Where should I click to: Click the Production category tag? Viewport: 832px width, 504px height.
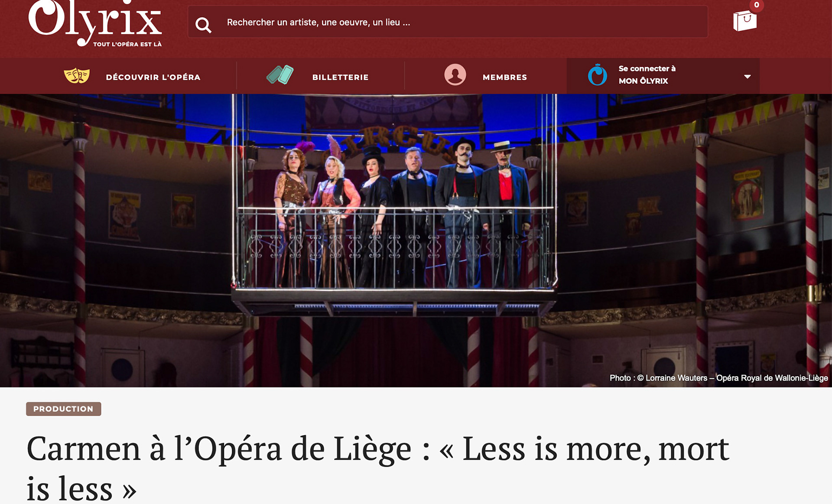coord(63,409)
